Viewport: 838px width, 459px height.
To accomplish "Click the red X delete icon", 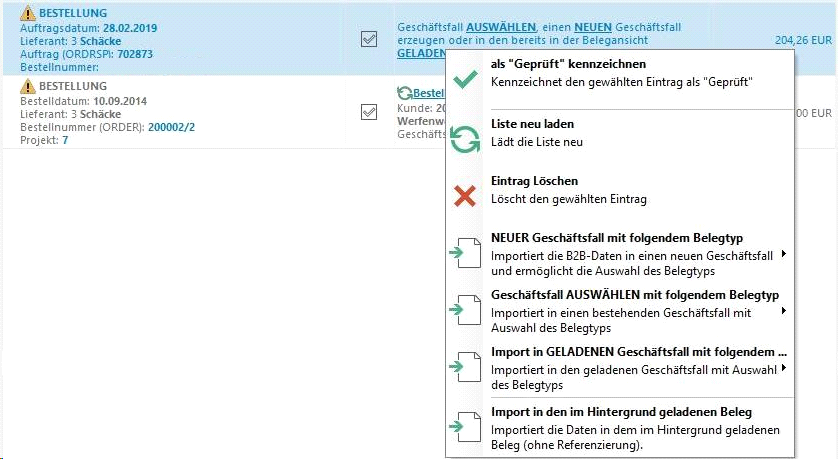I will (x=465, y=196).
